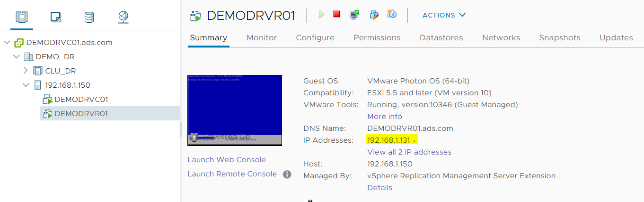Click the DEMODRVR01 title heading
This screenshot has width=644, height=202.
click(251, 16)
